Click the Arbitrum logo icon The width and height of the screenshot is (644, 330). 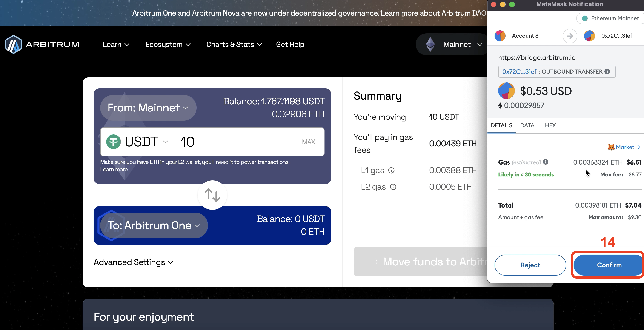[14, 44]
